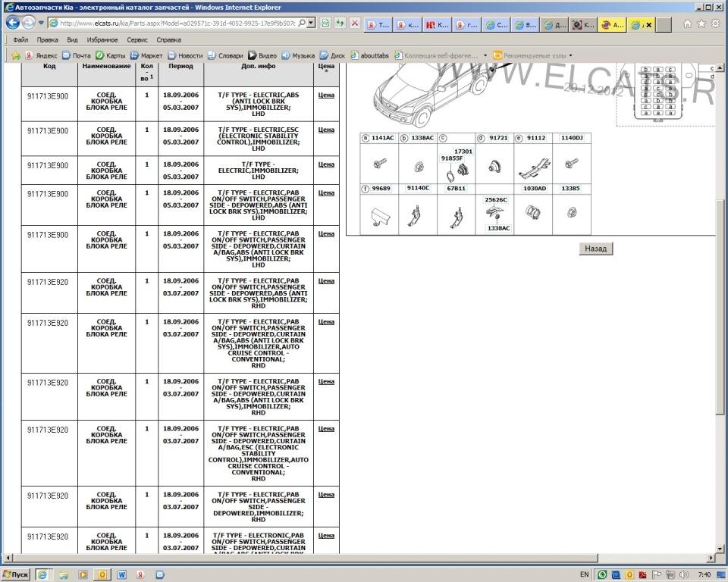
Task: Click the Stop loading X icon
Action: pos(355,23)
